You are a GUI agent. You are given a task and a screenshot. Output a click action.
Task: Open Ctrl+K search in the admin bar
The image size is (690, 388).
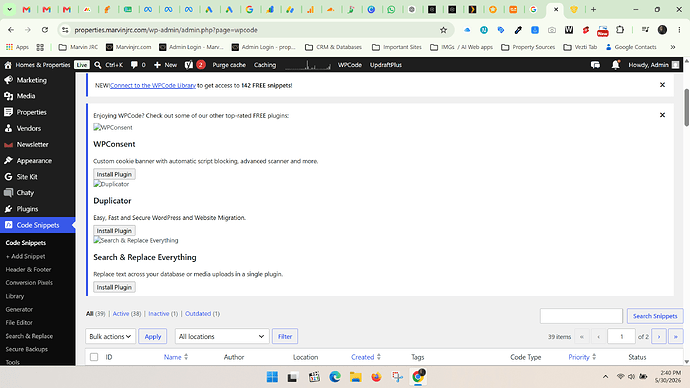pos(108,65)
